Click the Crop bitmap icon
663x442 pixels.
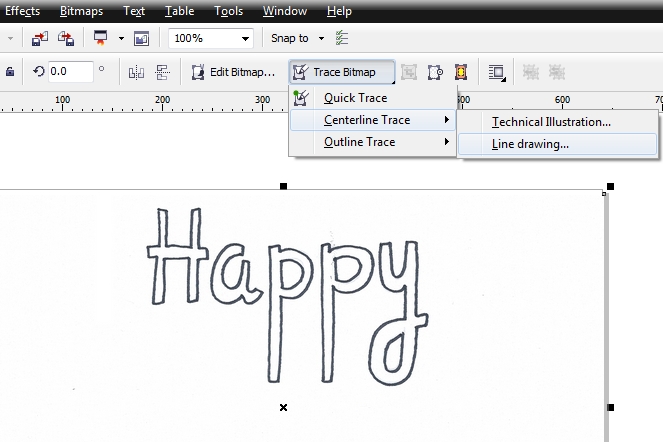409,72
